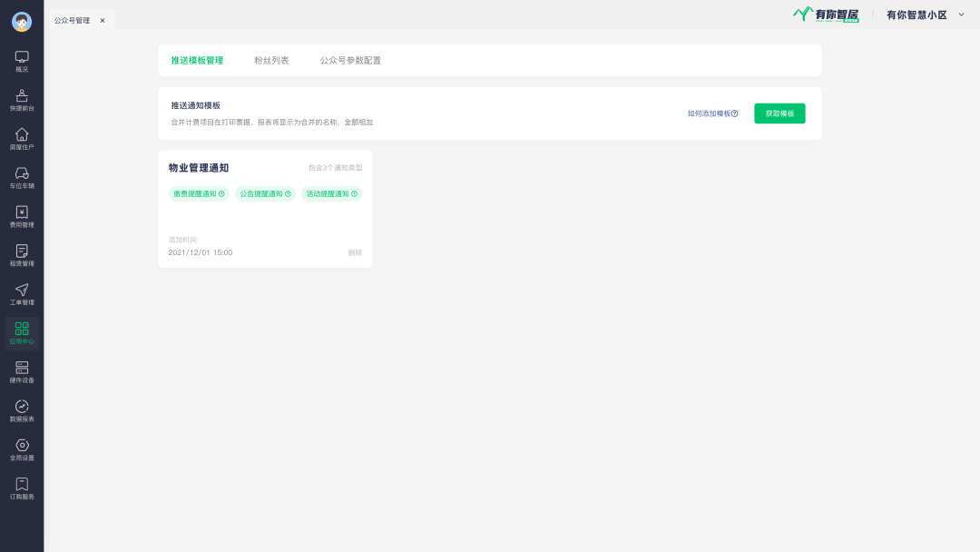980x552 pixels.
Task: Select the 推送模板管理 tab
Action: 197,61
